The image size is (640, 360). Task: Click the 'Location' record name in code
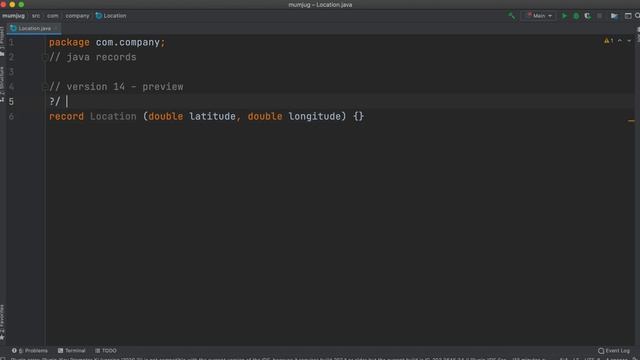pyautogui.click(x=113, y=116)
